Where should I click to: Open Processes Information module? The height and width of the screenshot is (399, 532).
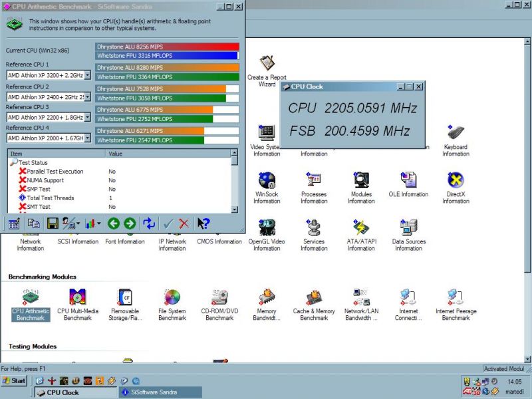(x=314, y=188)
